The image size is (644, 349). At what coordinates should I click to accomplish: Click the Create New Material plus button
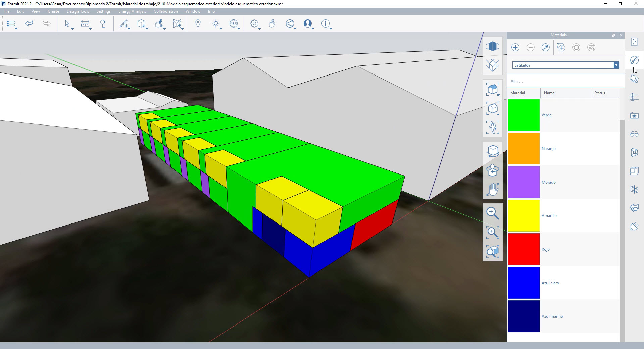pyautogui.click(x=515, y=47)
